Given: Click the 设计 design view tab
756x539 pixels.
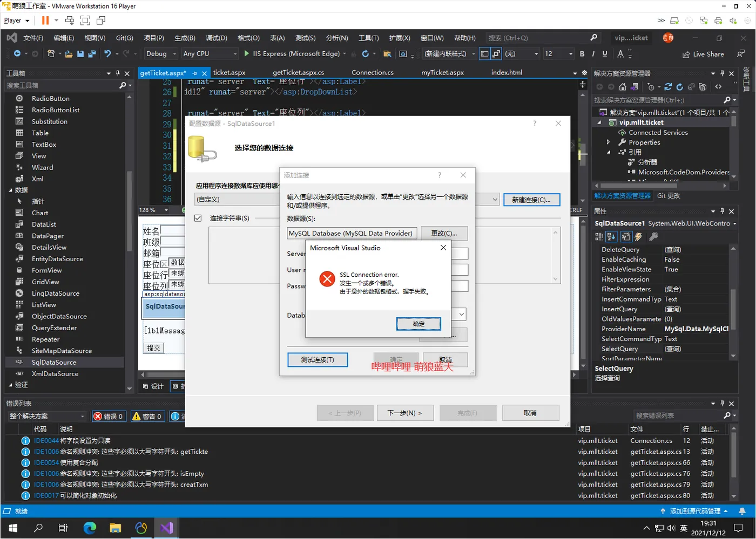Looking at the screenshot, I should 153,386.
